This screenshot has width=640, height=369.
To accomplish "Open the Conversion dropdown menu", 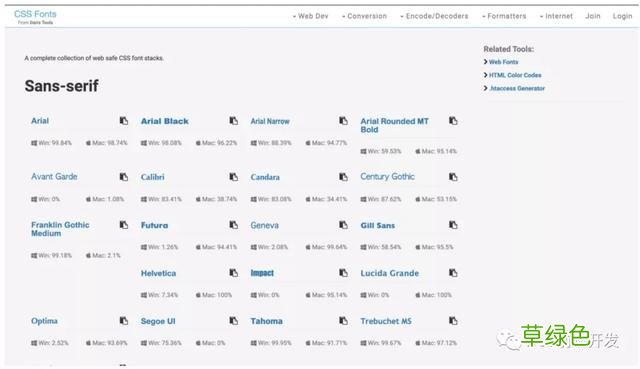I will pyautogui.click(x=364, y=16).
